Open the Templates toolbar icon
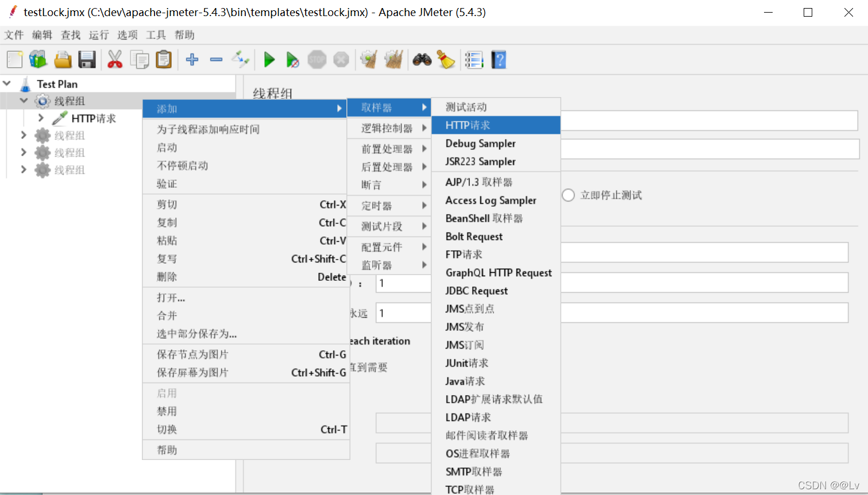Screen dimensions: 868x495 (x=38, y=60)
